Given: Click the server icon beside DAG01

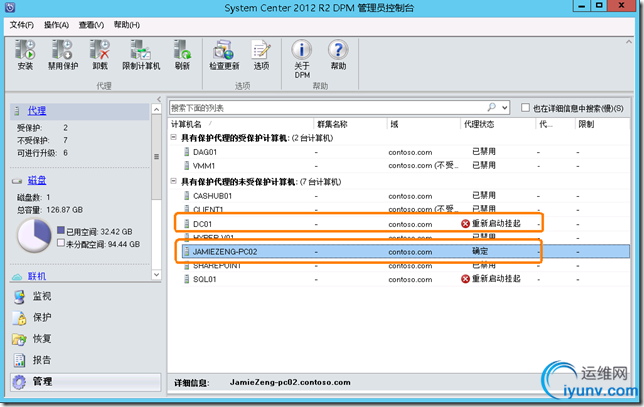Looking at the screenshot, I should (187, 152).
